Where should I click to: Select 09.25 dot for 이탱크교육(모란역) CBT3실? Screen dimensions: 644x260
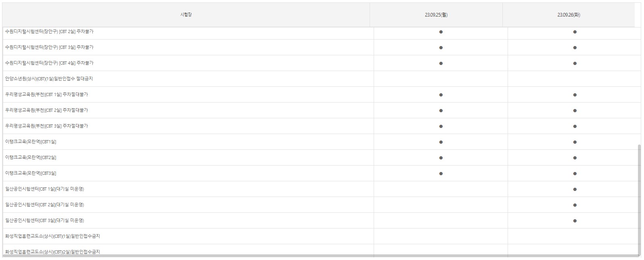441,174
